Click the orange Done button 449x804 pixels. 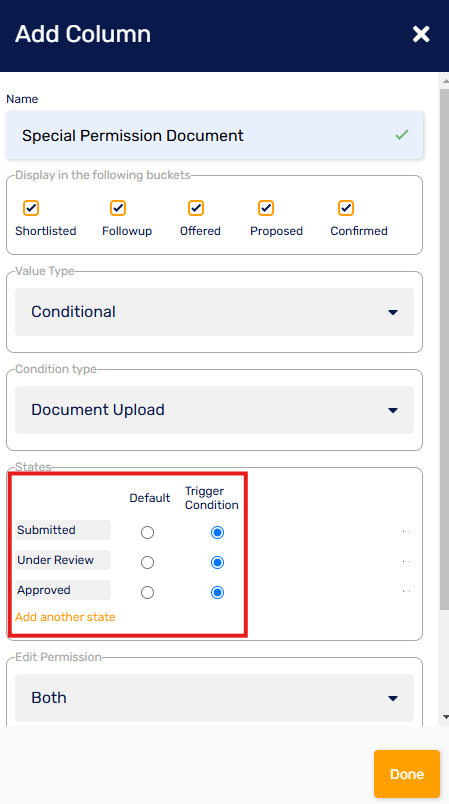pyautogui.click(x=407, y=774)
